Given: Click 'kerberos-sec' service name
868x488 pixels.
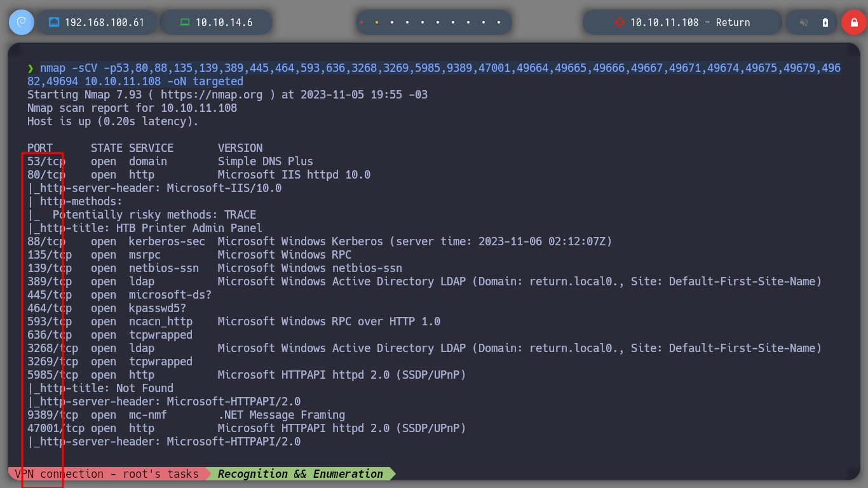Looking at the screenshot, I should (167, 241).
